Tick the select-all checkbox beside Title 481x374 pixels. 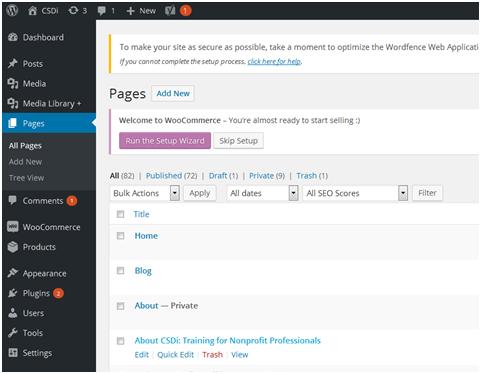click(120, 214)
